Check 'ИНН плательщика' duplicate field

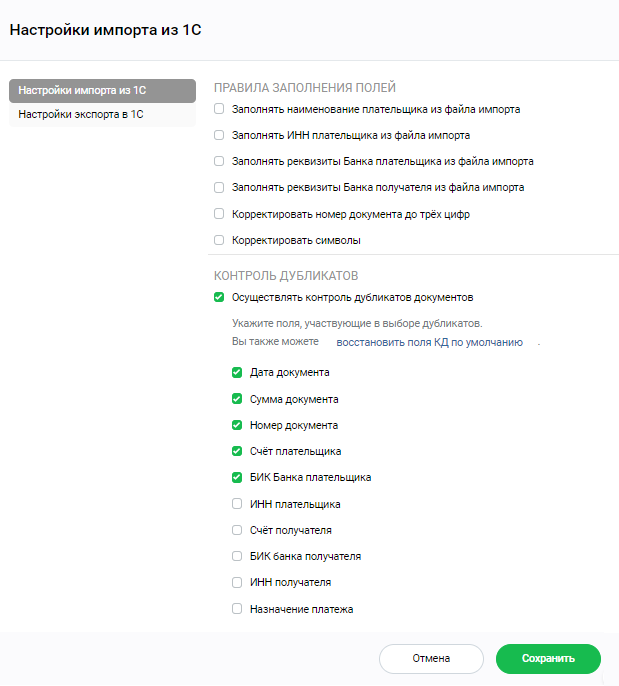tap(237, 504)
